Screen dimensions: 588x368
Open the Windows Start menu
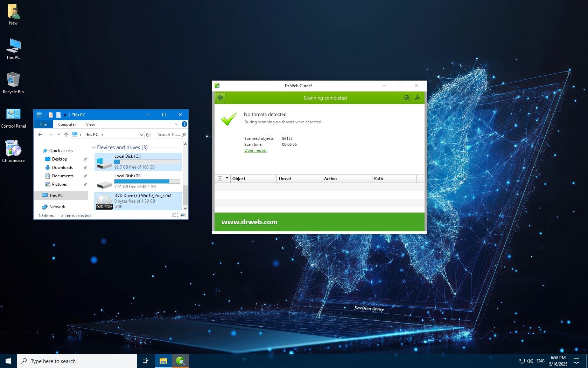tap(8, 361)
